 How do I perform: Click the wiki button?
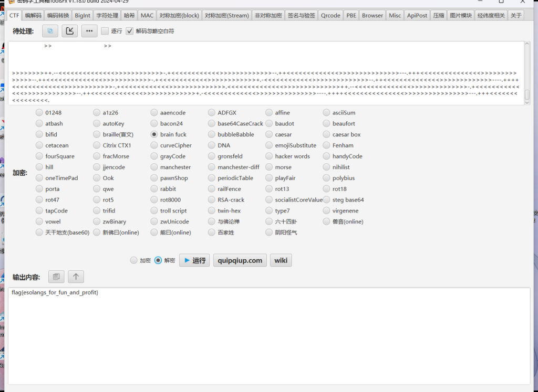point(281,260)
